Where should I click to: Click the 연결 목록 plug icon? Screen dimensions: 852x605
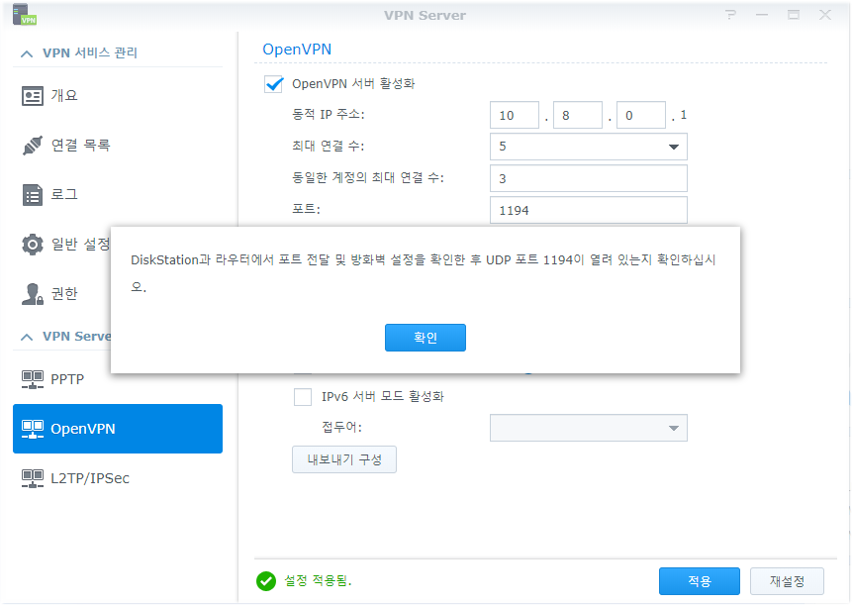[x=32, y=145]
